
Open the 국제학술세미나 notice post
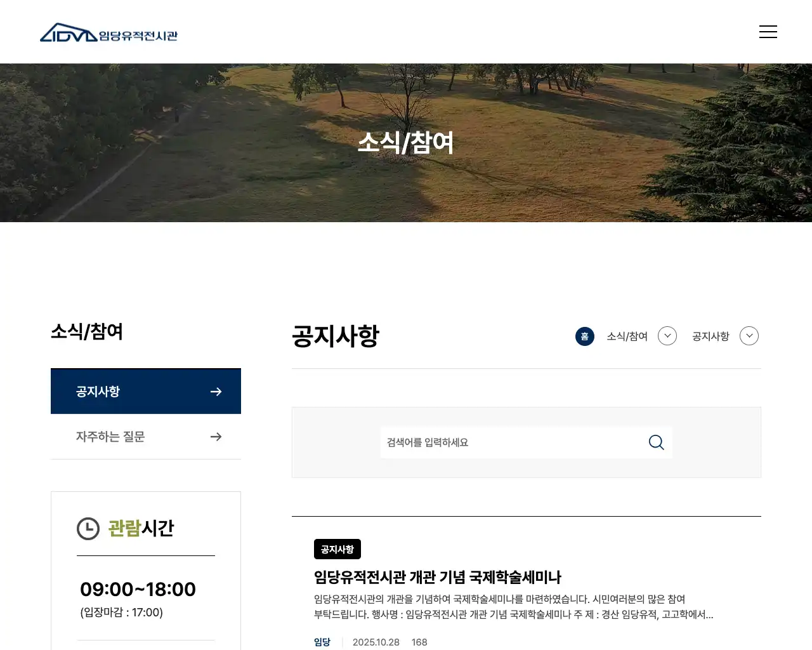tap(437, 578)
